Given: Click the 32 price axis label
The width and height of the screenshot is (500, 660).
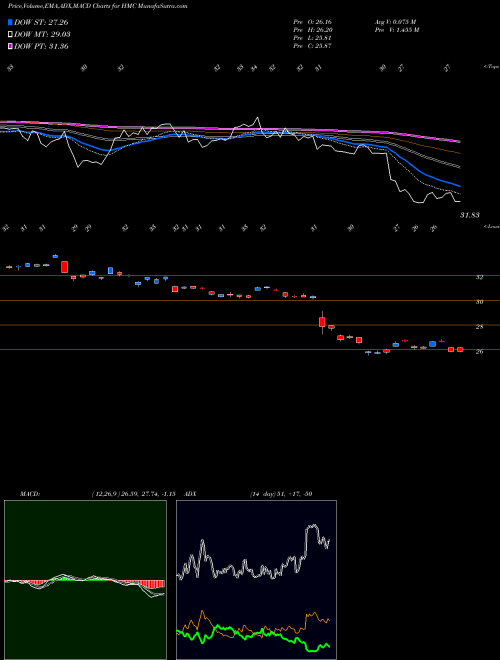Looking at the screenshot, I should (479, 277).
